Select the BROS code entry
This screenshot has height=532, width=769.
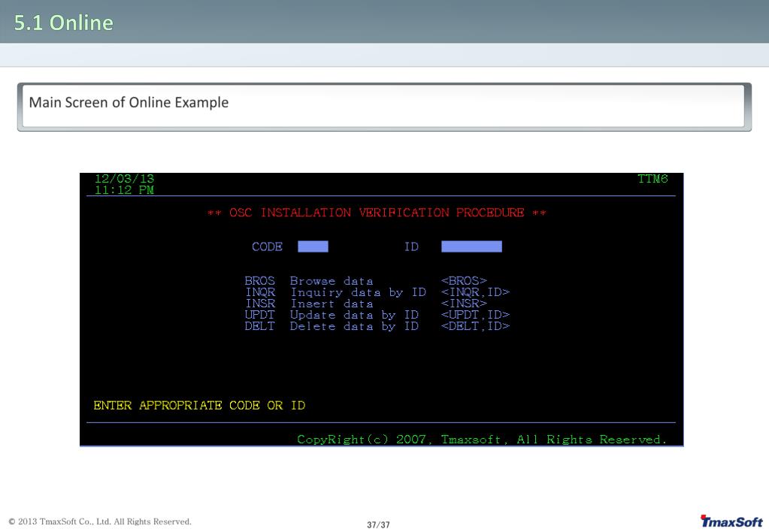point(260,281)
